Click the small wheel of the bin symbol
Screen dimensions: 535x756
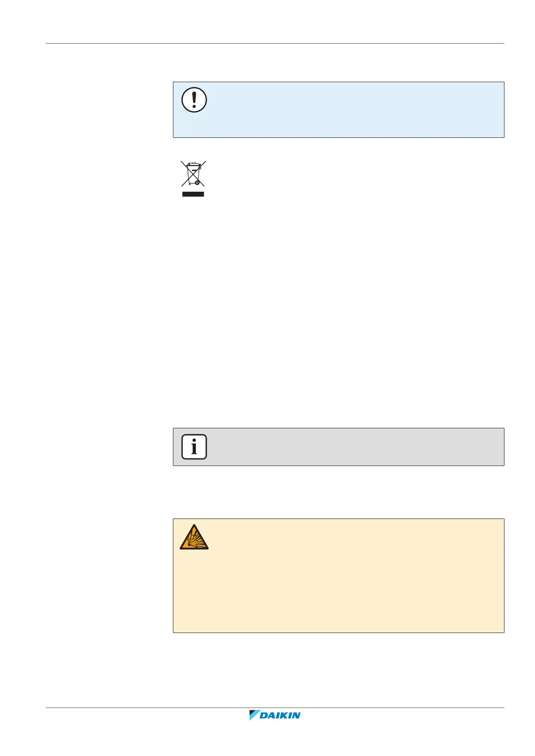coord(198,182)
